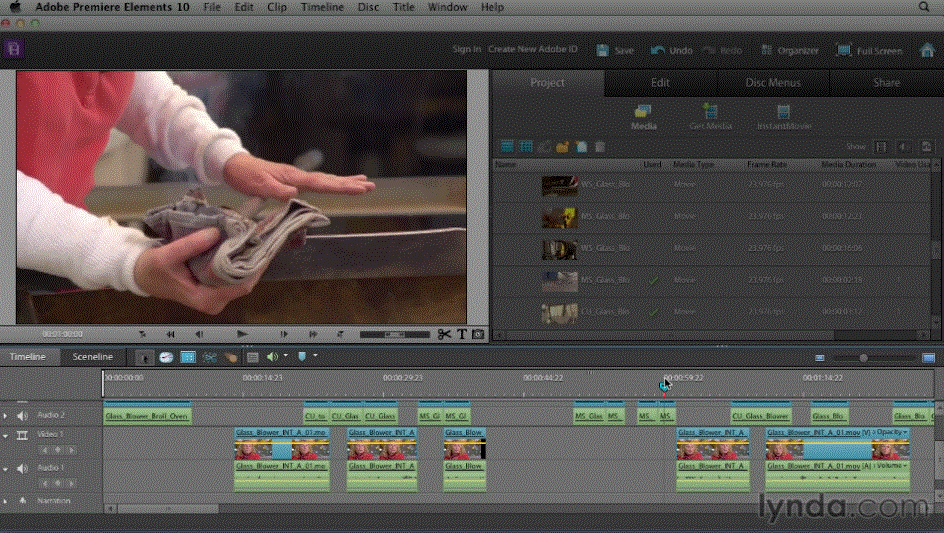Click the Premiere Elements logo icon
944x533 pixels.
click(13, 49)
